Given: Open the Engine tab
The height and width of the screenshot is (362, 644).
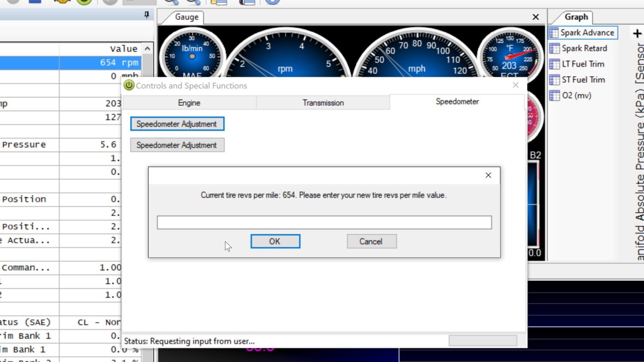Looking at the screenshot, I should (x=189, y=102).
